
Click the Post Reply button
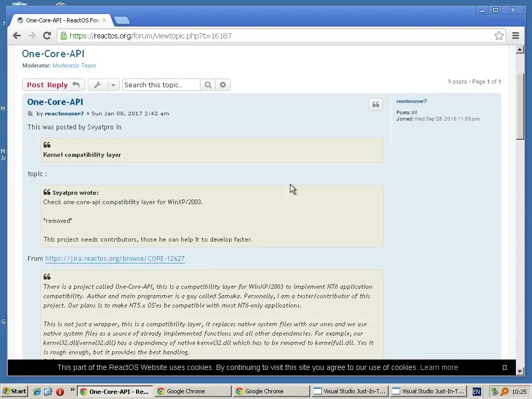pos(54,85)
